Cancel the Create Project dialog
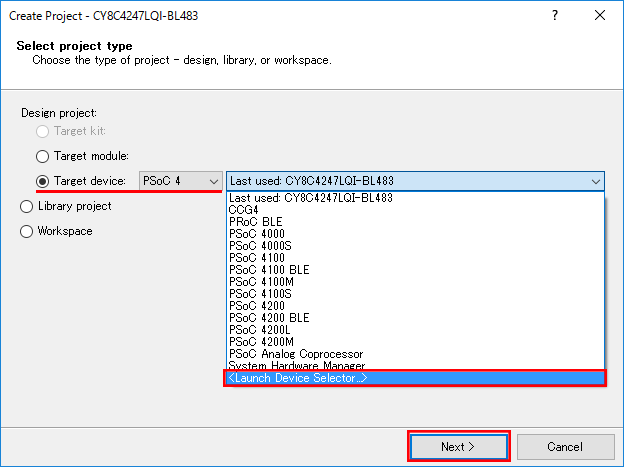Image resolution: width=624 pixels, height=467 pixels. (x=565, y=447)
